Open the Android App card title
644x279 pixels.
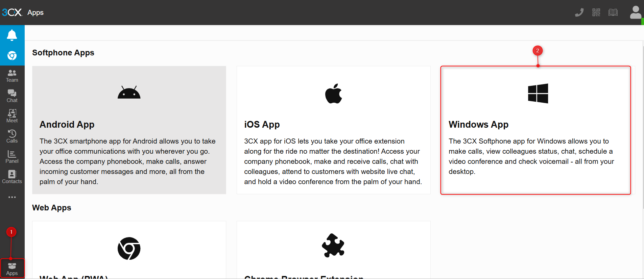coord(67,125)
